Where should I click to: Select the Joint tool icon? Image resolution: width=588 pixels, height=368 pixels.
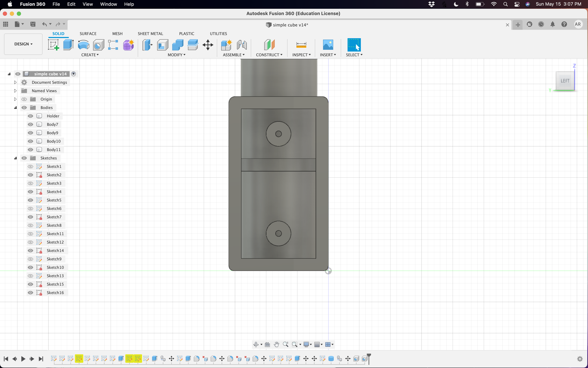click(x=242, y=45)
